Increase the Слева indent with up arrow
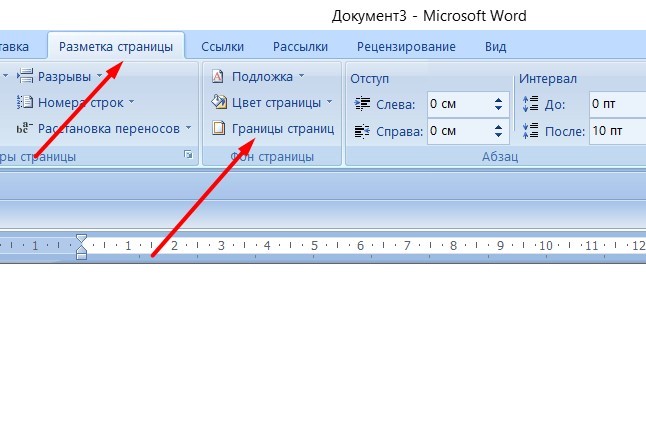Screen dimensions: 646x430 [x=498, y=98]
